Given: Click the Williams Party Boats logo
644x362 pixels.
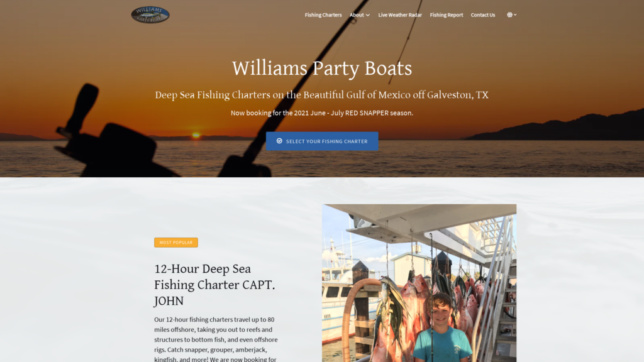Looking at the screenshot, I should [150, 15].
